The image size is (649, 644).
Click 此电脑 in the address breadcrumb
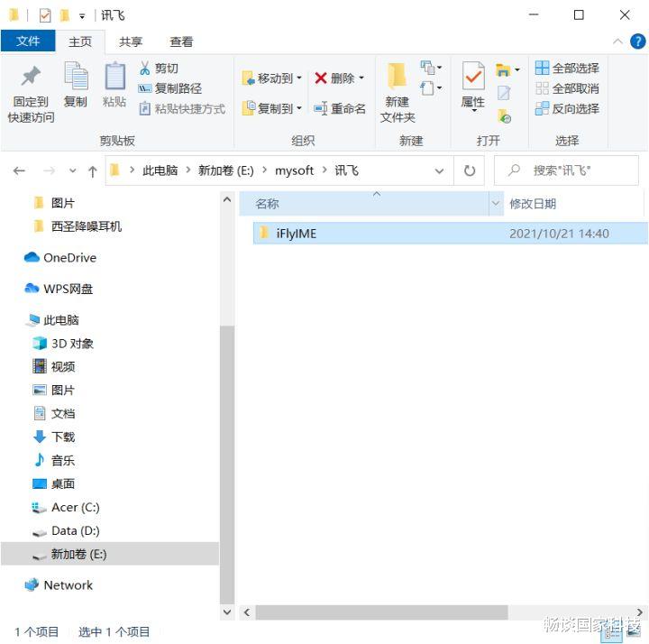coord(160,170)
